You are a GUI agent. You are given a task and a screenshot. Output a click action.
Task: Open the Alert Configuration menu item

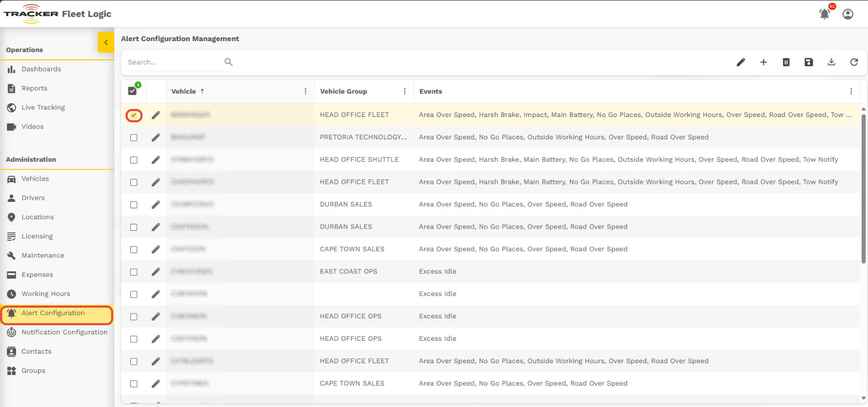(x=57, y=315)
